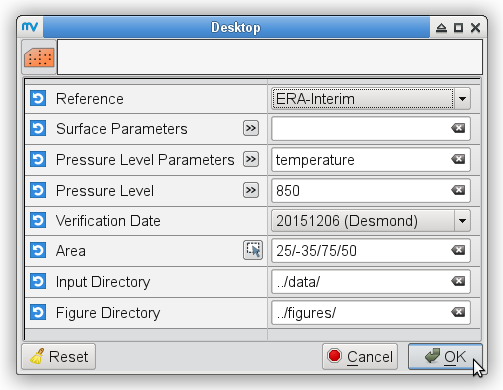Click the Area coordinates text field

[360, 251]
